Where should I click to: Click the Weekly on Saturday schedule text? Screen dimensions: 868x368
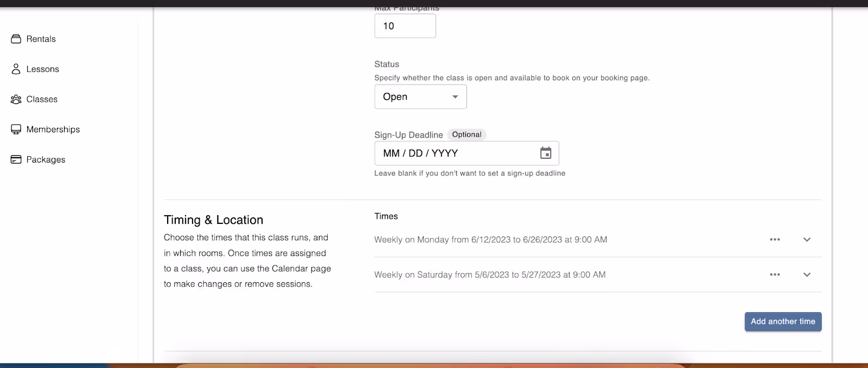point(490,275)
